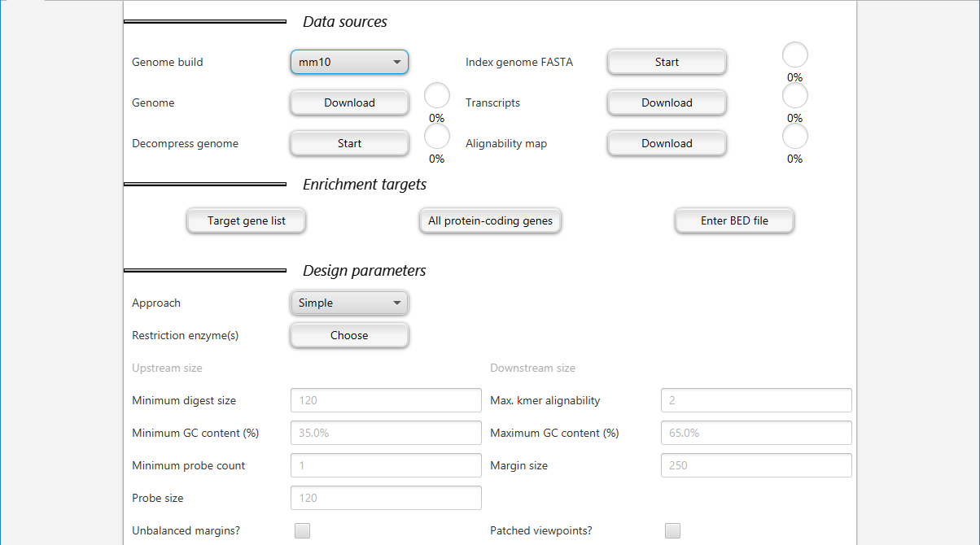Open the Target gene list
The width and height of the screenshot is (980, 545).
point(246,220)
